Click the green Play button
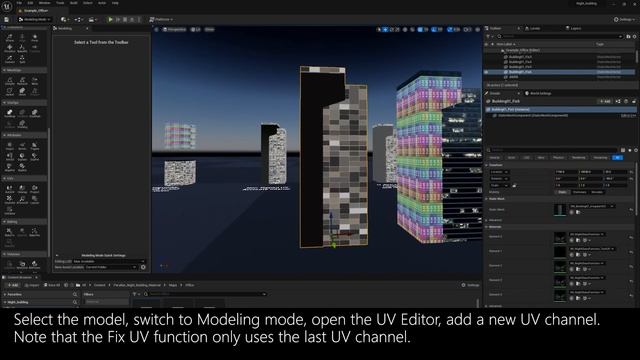 (x=110, y=19)
